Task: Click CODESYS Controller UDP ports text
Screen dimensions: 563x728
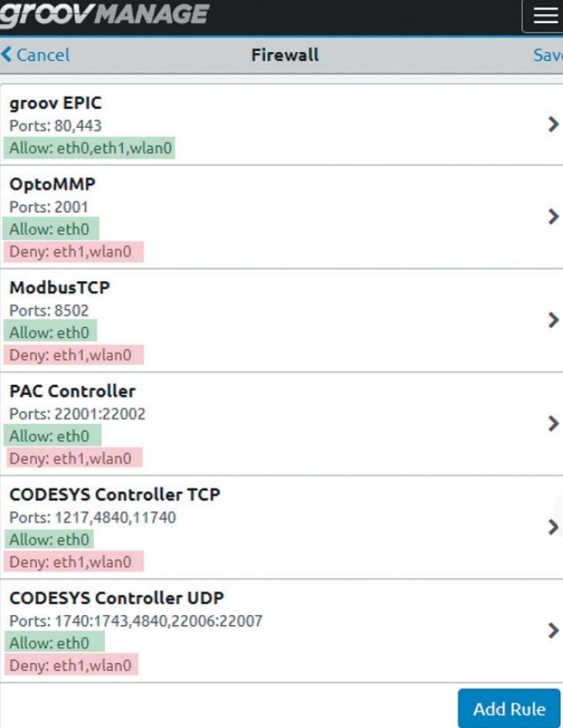Action: coord(135,621)
